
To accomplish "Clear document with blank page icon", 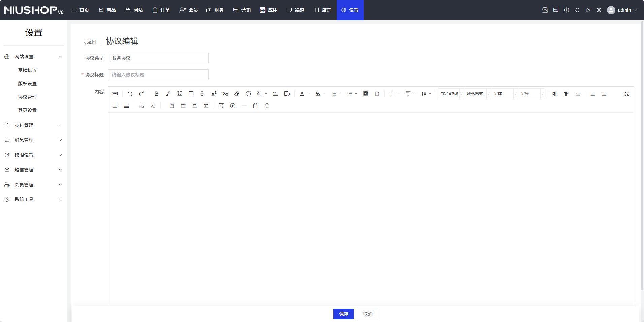I will (x=377, y=94).
